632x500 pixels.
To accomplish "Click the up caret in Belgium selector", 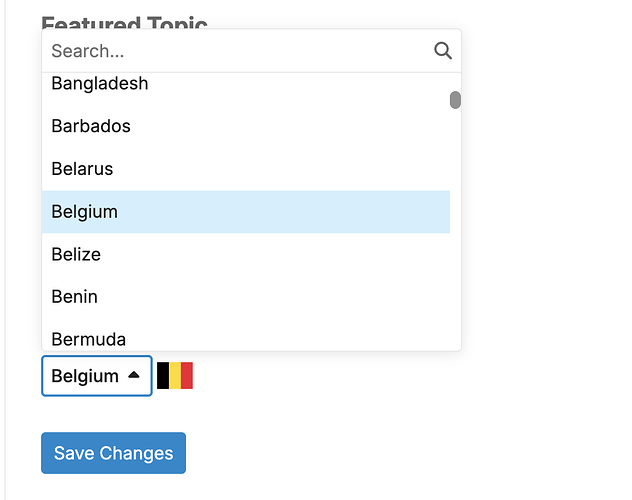I will (x=134, y=375).
